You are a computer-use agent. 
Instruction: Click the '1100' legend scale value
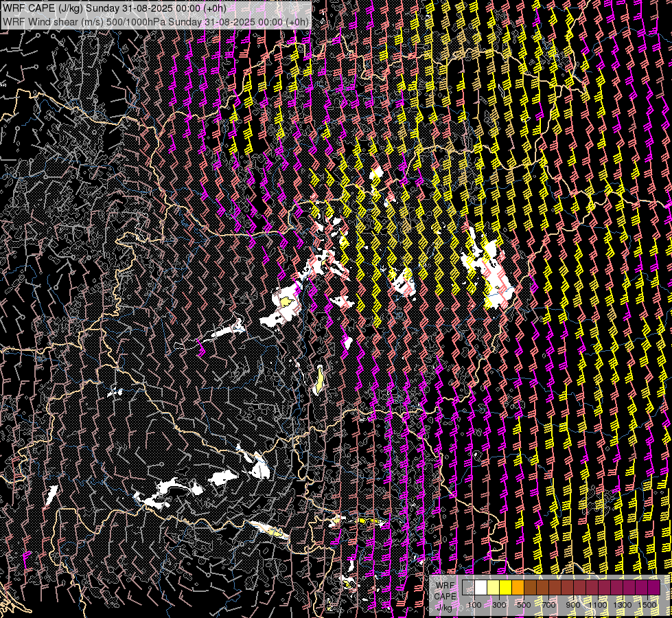(597, 605)
